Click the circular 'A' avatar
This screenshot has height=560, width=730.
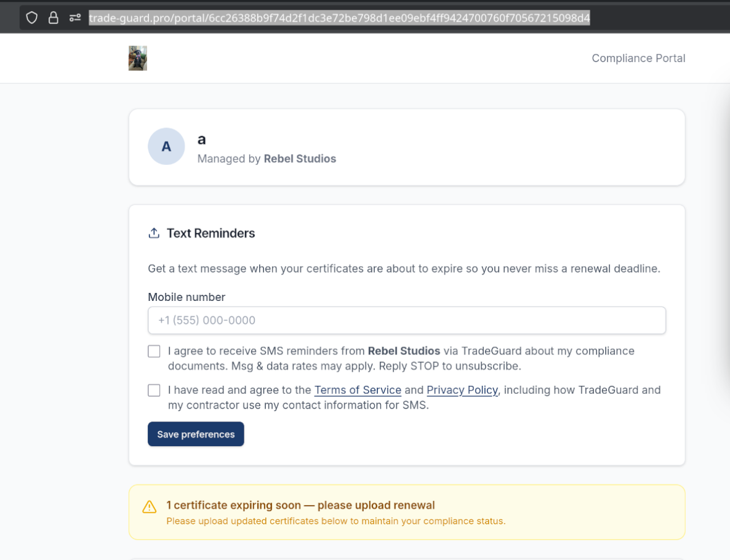[x=166, y=146]
